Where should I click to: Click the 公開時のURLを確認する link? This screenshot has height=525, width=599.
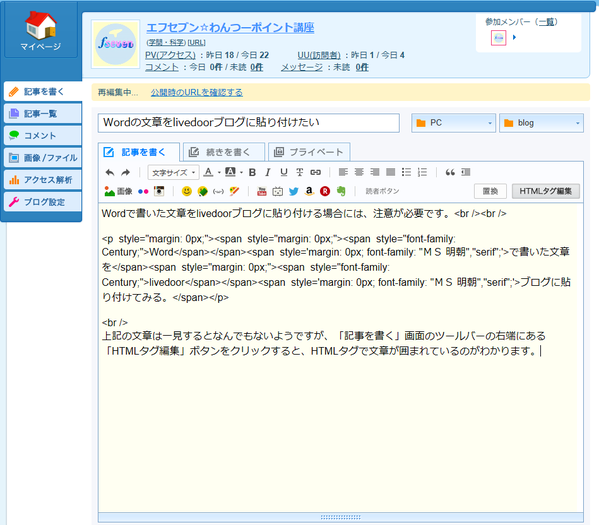tap(196, 92)
